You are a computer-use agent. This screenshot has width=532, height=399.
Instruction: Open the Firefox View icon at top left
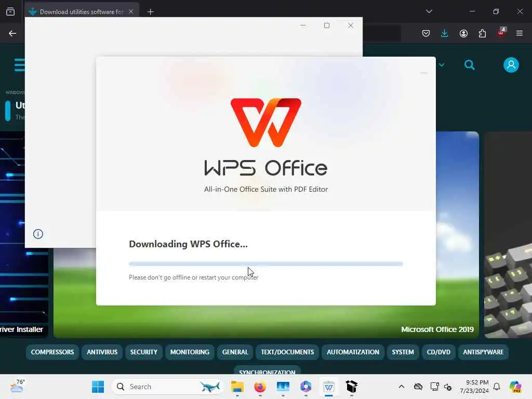pyautogui.click(x=10, y=11)
